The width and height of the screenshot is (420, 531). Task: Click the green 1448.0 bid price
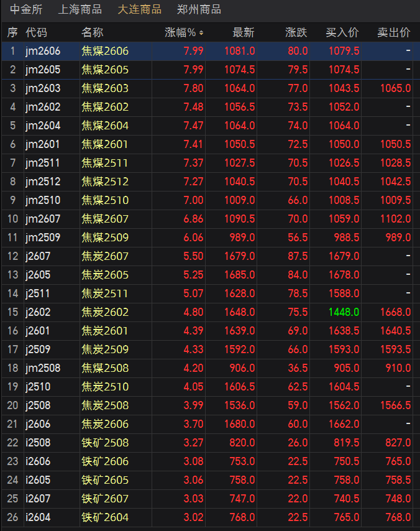coord(344,312)
